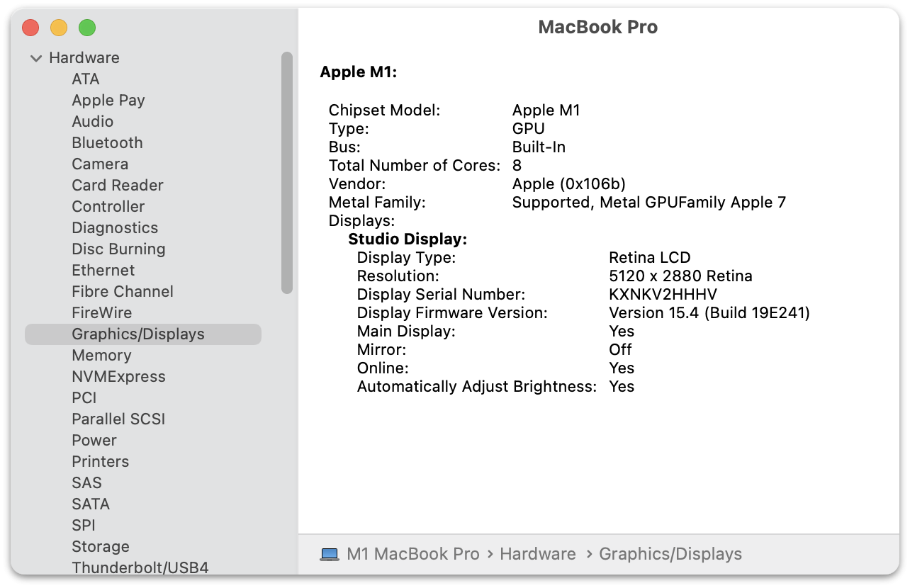Select Card Reader in the sidebar
Viewport: 910px width, 588px height.
tap(117, 185)
